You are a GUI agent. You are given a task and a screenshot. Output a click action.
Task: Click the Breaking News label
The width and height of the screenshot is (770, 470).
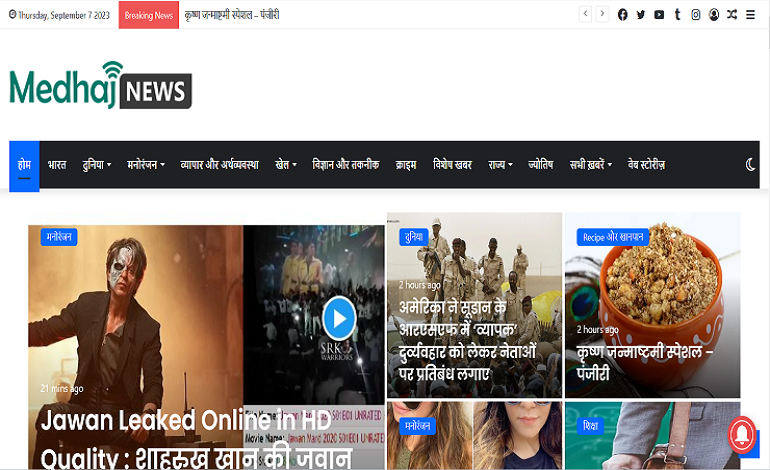pos(149,15)
